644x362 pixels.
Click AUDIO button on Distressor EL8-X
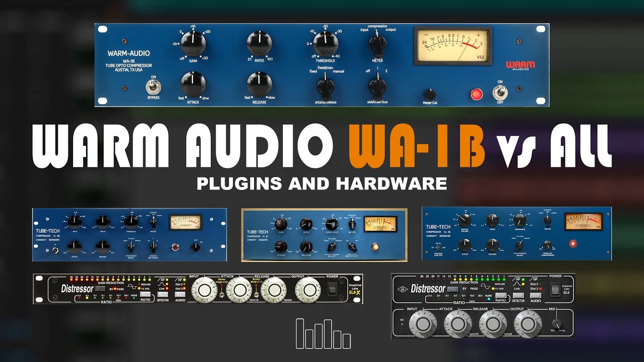click(180, 294)
